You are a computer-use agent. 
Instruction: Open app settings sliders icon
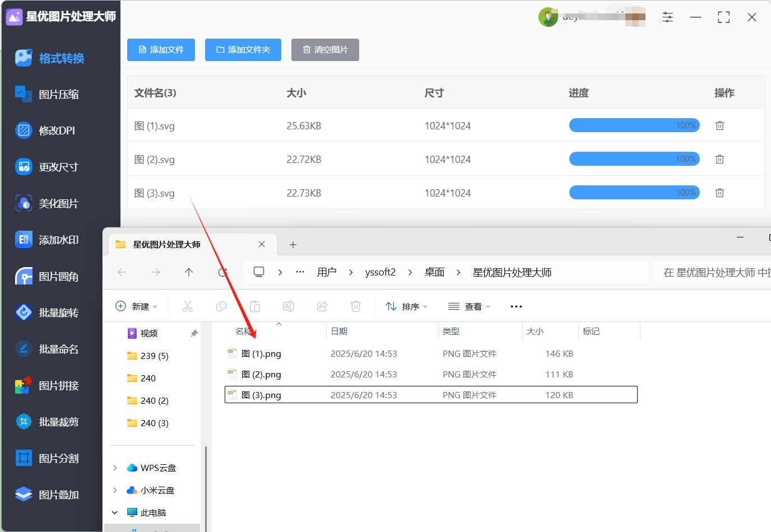pyautogui.click(x=667, y=17)
